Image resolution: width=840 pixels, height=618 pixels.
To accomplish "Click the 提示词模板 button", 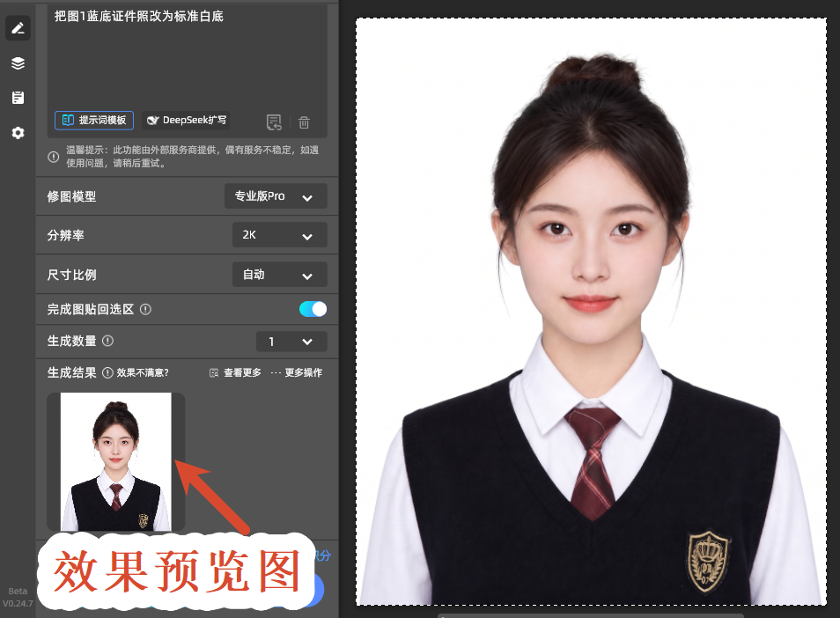I will tap(94, 120).
